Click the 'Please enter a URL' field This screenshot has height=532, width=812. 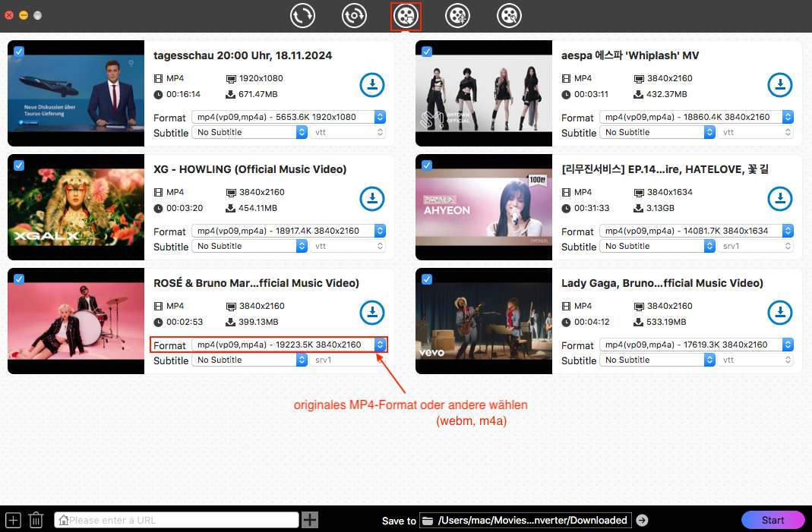(176, 520)
